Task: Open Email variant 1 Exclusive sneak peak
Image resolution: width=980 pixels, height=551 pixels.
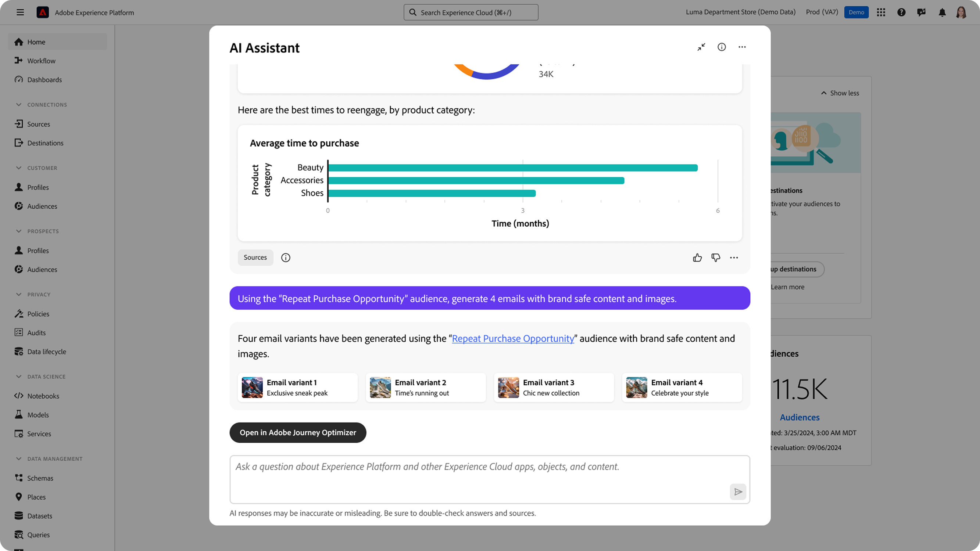Action: (x=297, y=388)
